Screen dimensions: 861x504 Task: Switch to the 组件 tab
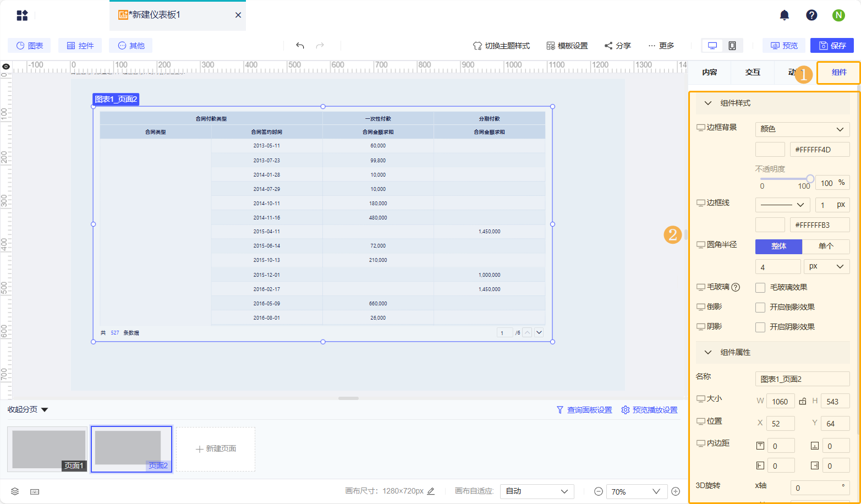(x=839, y=72)
